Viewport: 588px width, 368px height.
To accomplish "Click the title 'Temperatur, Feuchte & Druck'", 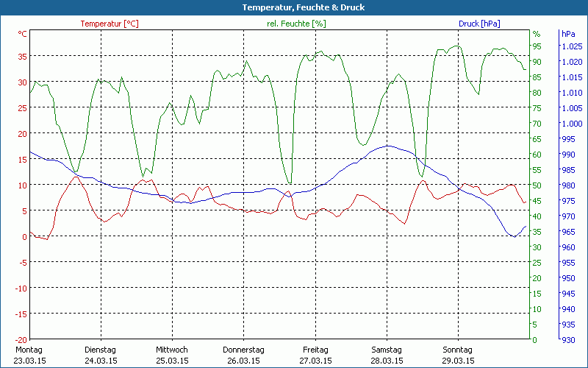I will pyautogui.click(x=304, y=7).
